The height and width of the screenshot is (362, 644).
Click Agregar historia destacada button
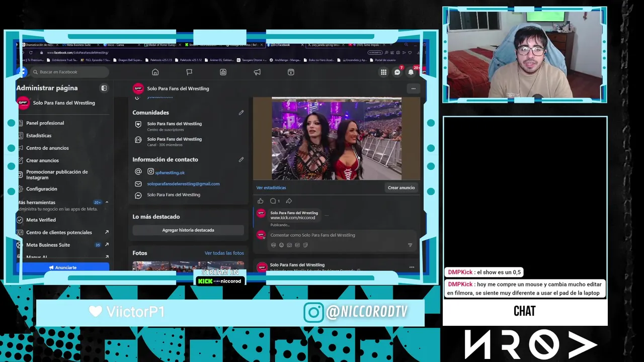click(x=188, y=230)
